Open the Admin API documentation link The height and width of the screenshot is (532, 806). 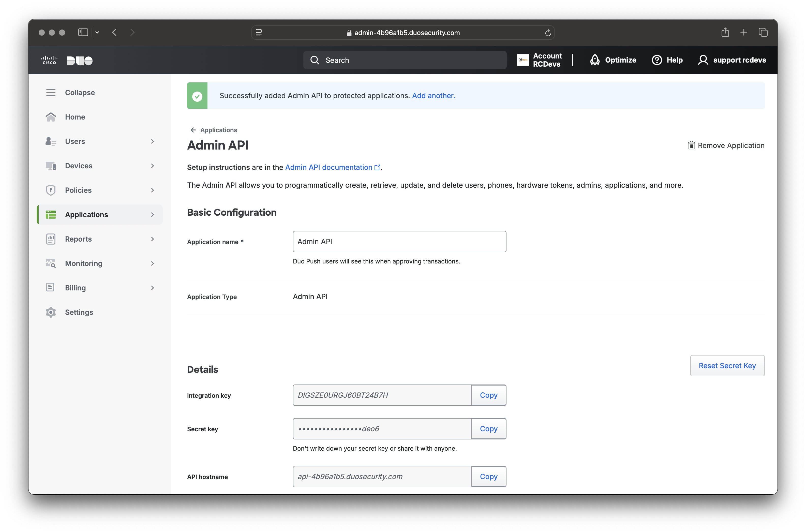point(332,167)
